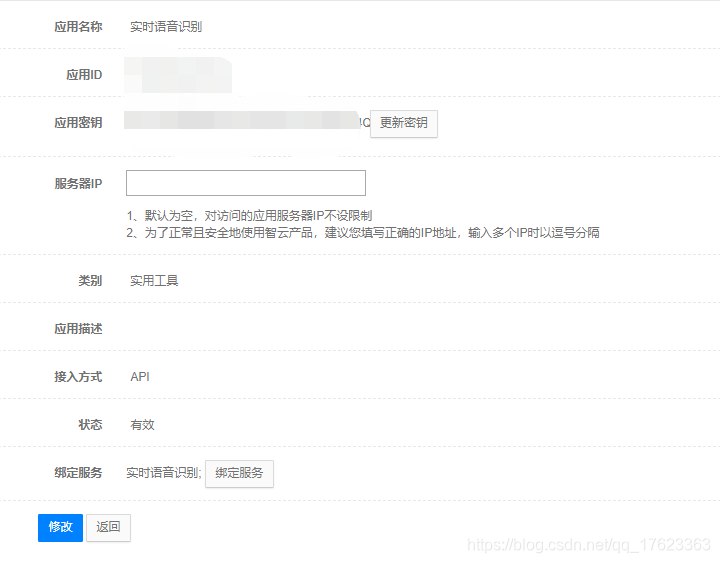Viewport: 720px width, 563px height.
Task: Submit with the blue 修改 button
Action: (x=60, y=528)
